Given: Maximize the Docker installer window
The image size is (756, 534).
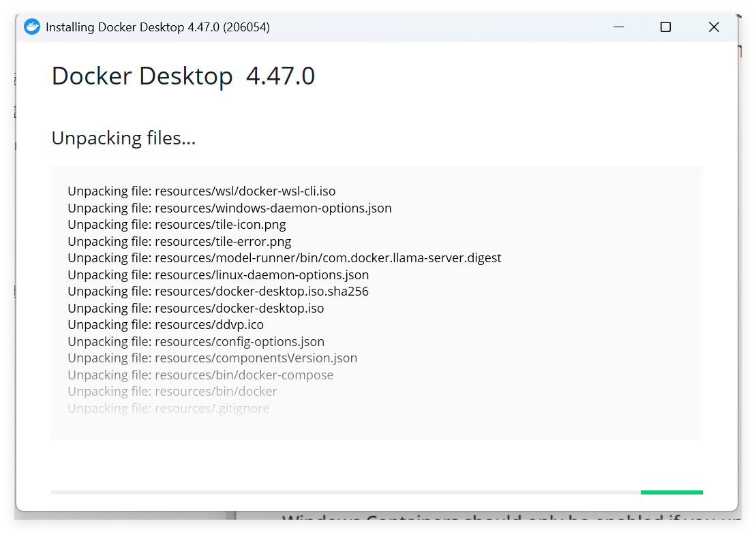Looking at the screenshot, I should pos(665,27).
